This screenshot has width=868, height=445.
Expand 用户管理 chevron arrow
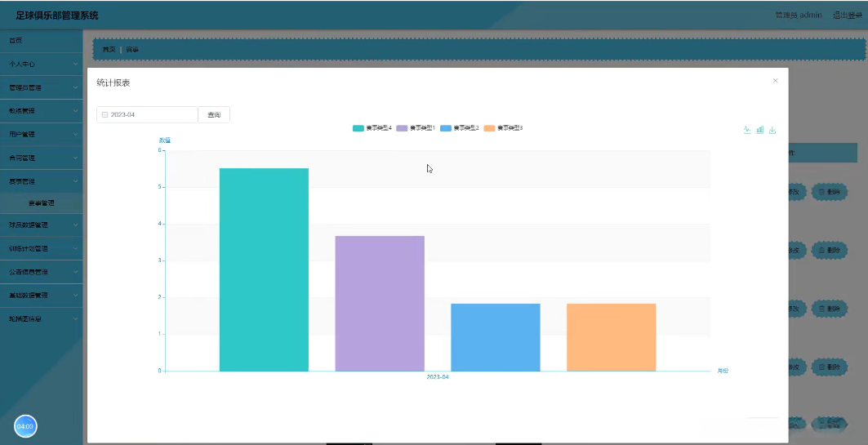tap(76, 134)
